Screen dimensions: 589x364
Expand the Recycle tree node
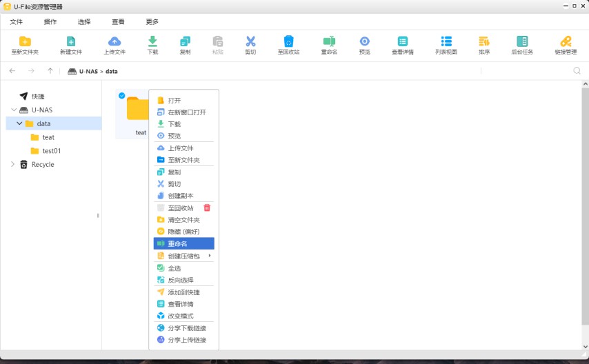coord(12,164)
